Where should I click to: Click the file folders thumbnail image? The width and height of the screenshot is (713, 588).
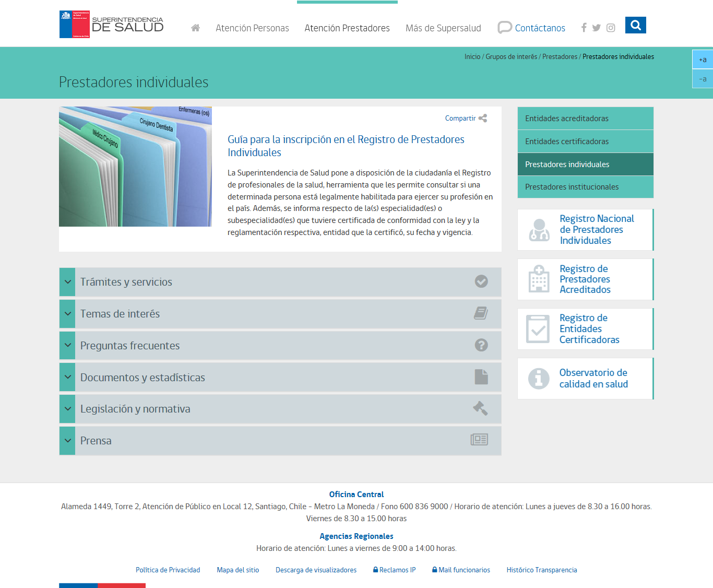pos(135,167)
